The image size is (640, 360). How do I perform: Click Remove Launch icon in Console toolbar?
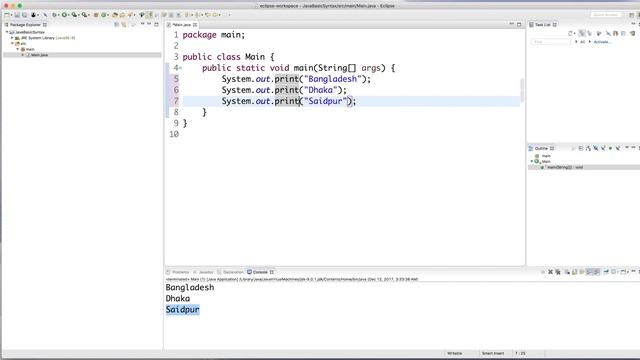[551, 272]
